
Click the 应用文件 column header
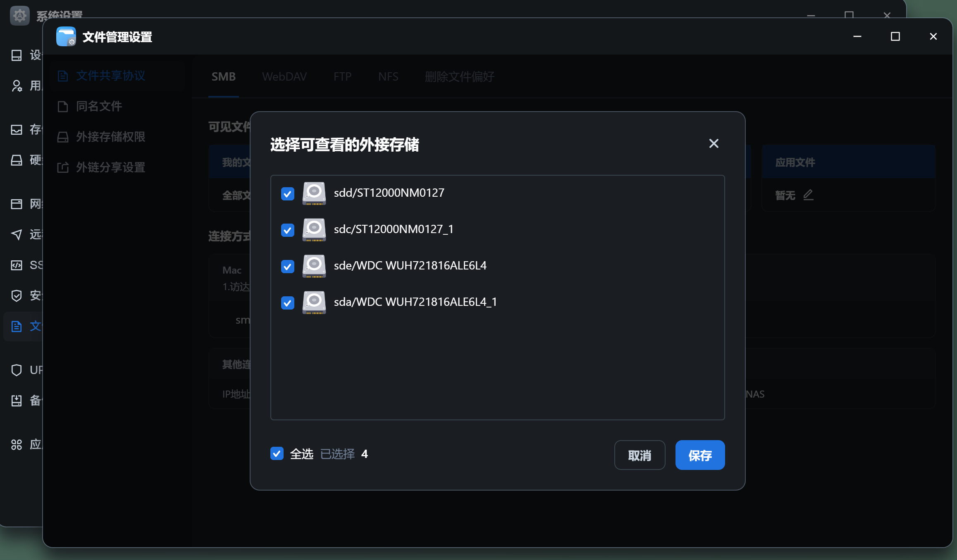(848, 162)
